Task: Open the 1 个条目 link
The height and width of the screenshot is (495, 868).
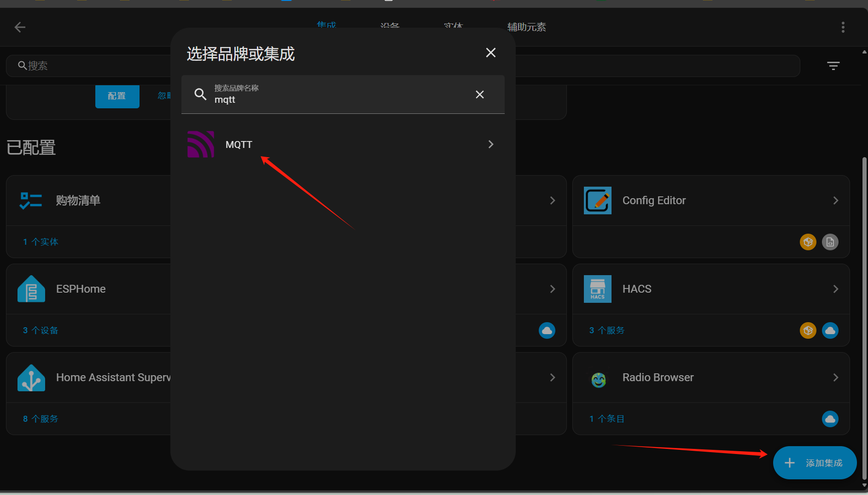Action: pyautogui.click(x=607, y=419)
